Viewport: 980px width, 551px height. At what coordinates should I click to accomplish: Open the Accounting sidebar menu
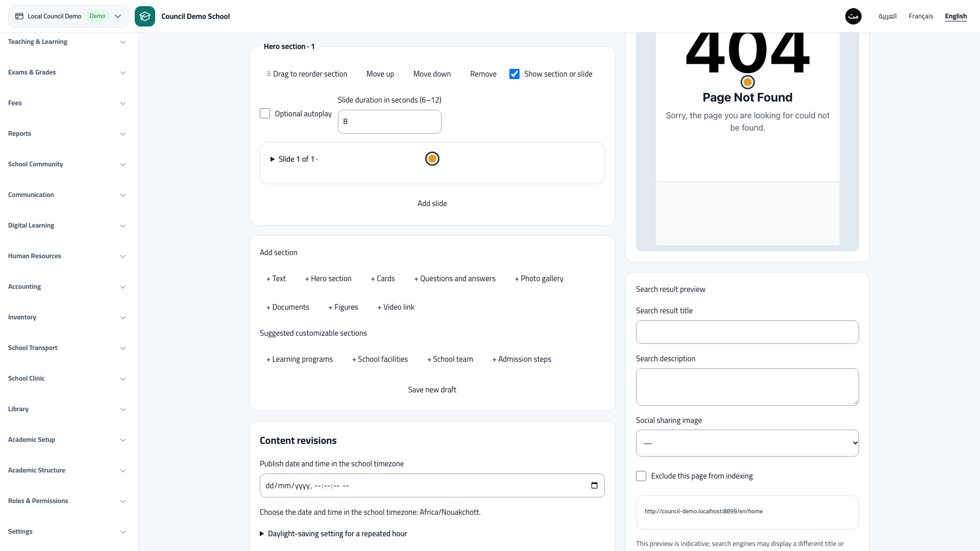(x=67, y=287)
